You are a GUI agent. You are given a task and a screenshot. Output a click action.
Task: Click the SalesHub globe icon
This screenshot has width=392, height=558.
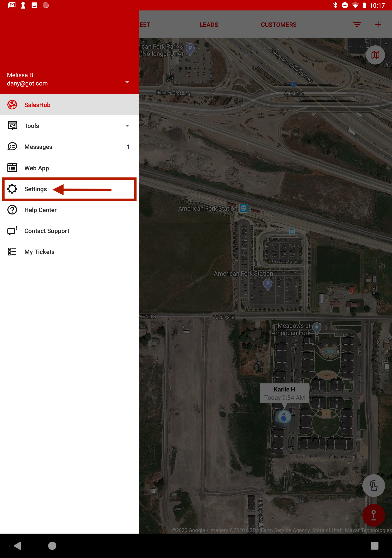12,105
